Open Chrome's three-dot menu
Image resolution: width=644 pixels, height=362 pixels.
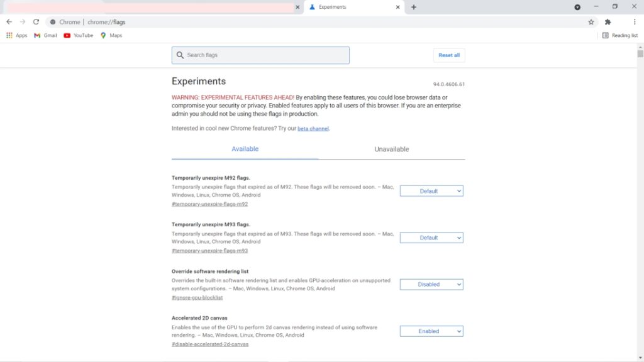point(635,22)
